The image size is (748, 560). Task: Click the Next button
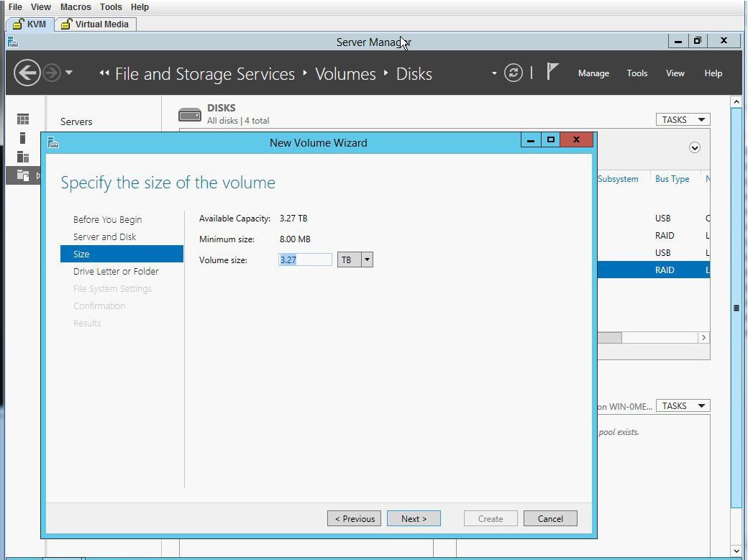tap(414, 518)
